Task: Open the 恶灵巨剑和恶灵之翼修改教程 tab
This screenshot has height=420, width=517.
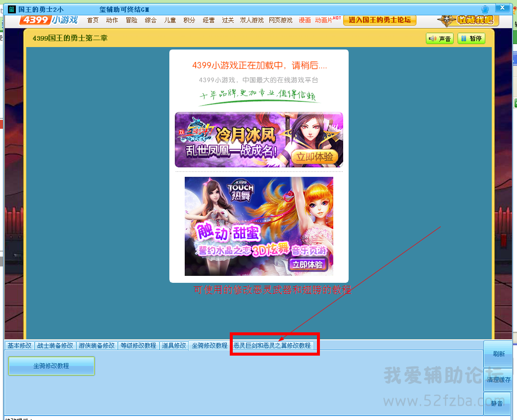Action: pyautogui.click(x=272, y=346)
